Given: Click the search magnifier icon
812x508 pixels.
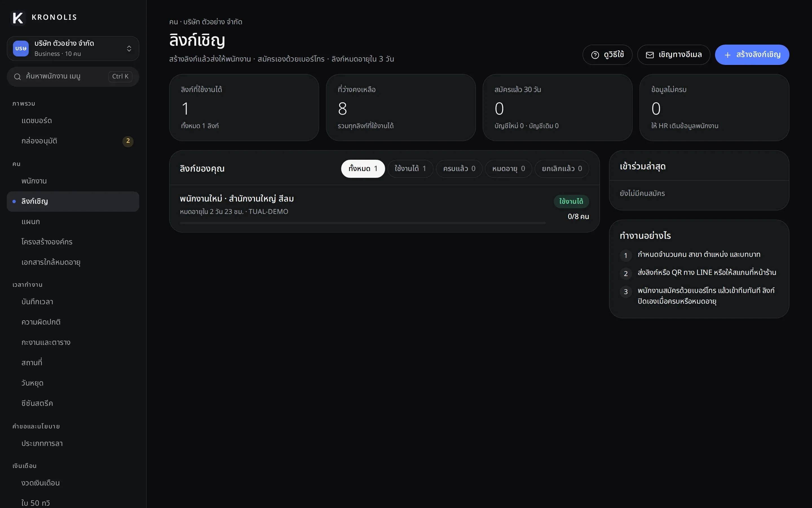Looking at the screenshot, I should 17,76.
